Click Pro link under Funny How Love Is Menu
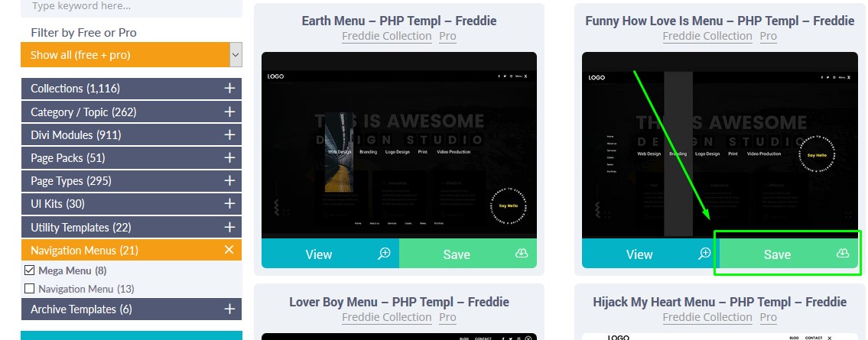 click(x=768, y=36)
